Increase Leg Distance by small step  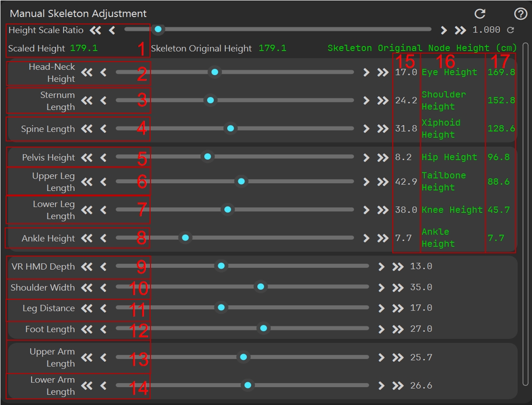[381, 308]
